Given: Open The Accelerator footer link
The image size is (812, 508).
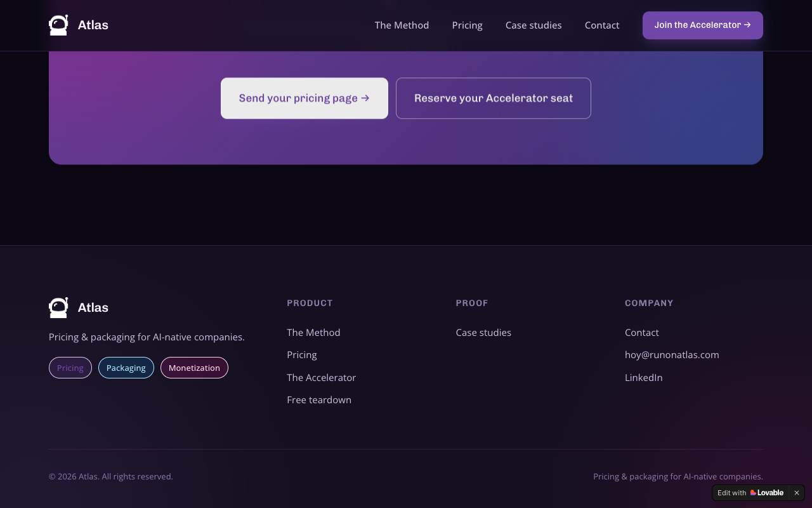Looking at the screenshot, I should click(x=322, y=378).
